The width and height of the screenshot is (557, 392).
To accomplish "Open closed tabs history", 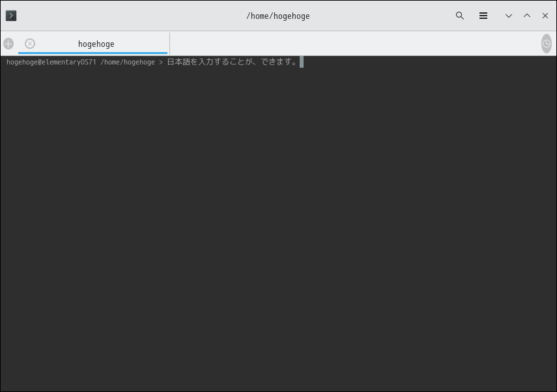I will coord(547,44).
